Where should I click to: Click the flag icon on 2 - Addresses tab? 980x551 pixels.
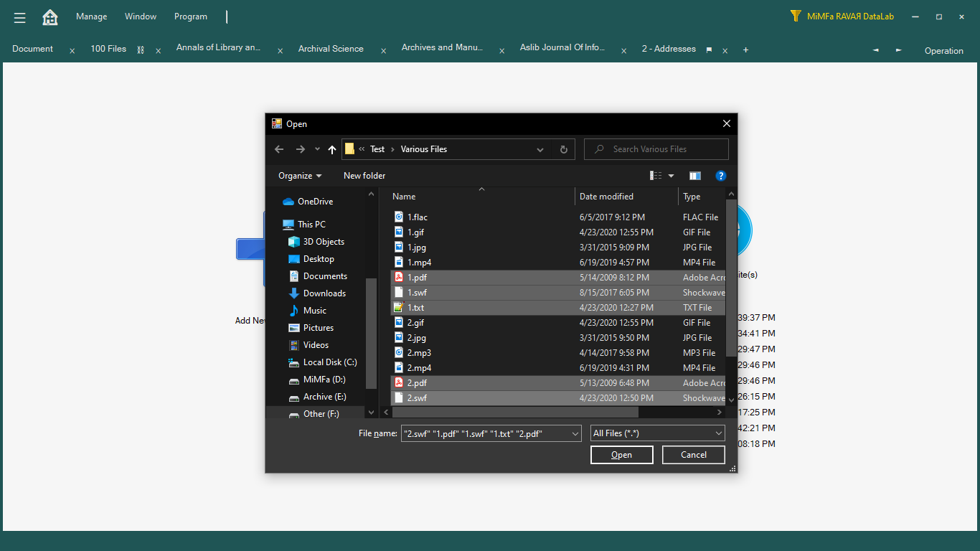[709, 50]
